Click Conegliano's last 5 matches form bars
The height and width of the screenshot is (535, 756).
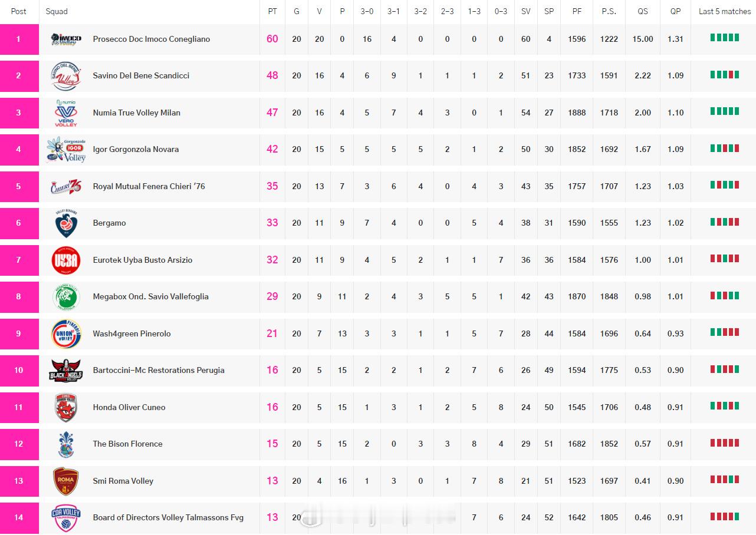coord(725,38)
